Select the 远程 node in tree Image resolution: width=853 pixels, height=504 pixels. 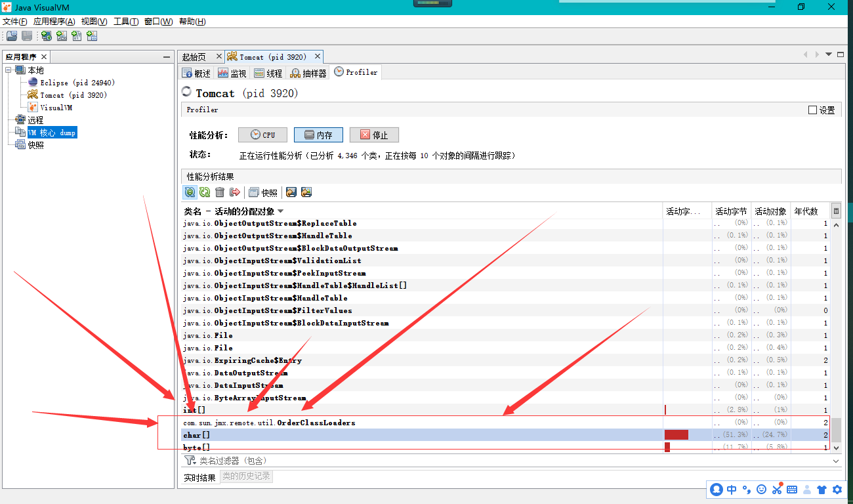pyautogui.click(x=35, y=120)
